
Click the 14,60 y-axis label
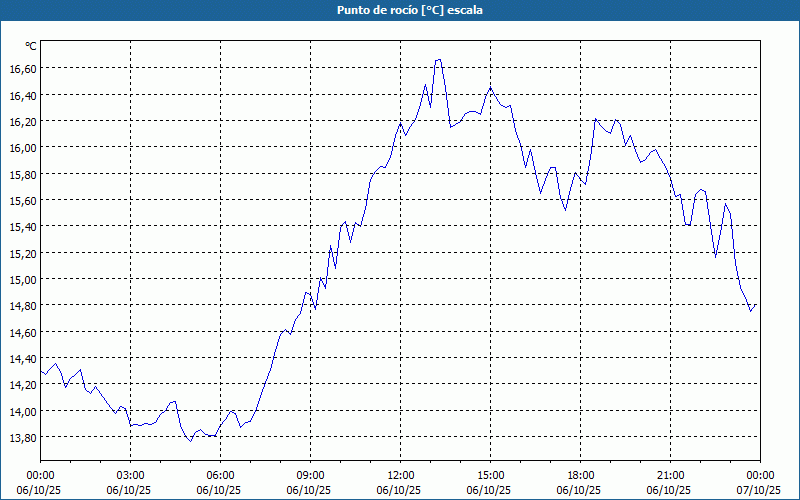point(22,332)
